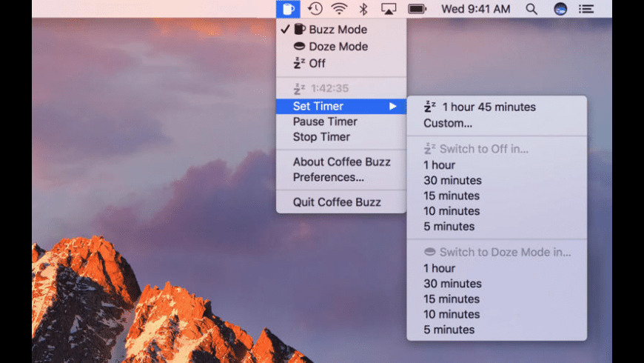This screenshot has width=644, height=363.
Task: Click the Coffee Buzz mug menu bar icon
Action: click(288, 9)
